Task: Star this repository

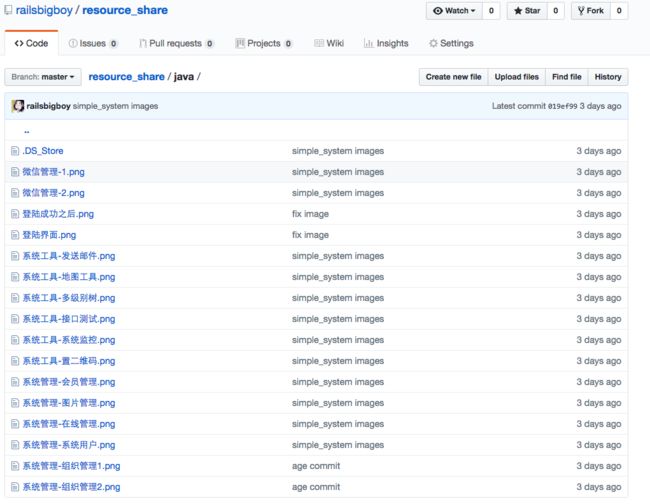Action: pyautogui.click(x=527, y=11)
